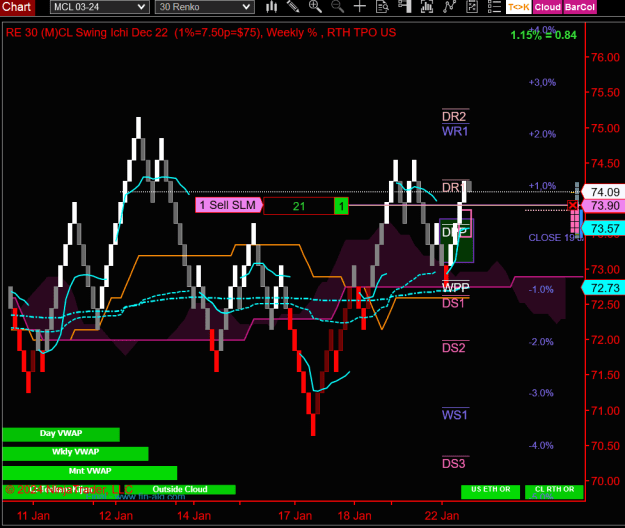This screenshot has width=625, height=528.
Task: Click the 76.00 price axis label
Action: click(x=605, y=57)
